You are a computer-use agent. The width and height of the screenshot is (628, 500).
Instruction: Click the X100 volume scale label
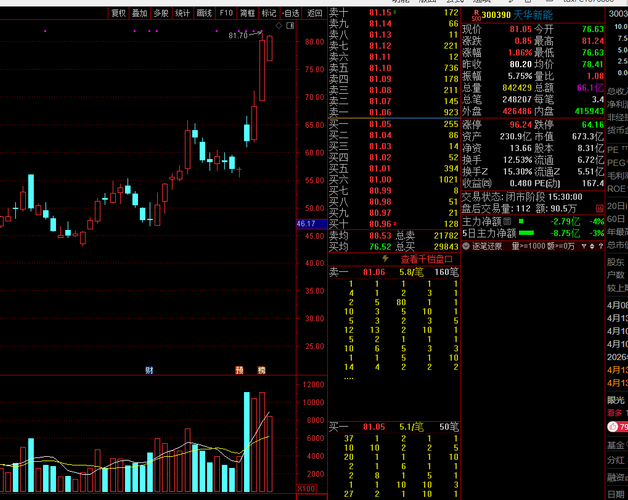coord(306,489)
